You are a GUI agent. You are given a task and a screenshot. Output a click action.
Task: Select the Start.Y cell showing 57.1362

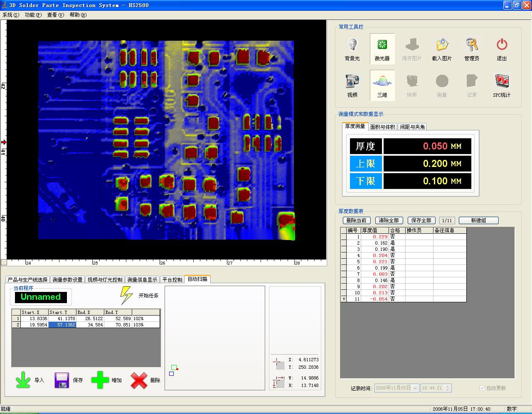pyautogui.click(x=62, y=325)
